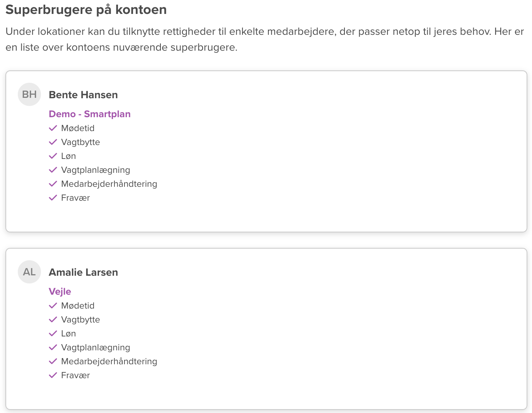
Task: Click the checkmark beside Mødetid under Bente Hansen
Action: point(53,128)
